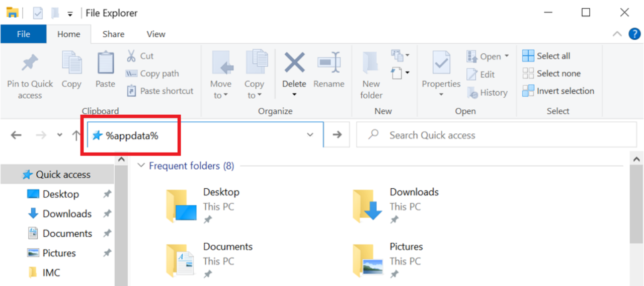Select the Cut scissors command
Screen dimensions: 644x286
(140, 55)
